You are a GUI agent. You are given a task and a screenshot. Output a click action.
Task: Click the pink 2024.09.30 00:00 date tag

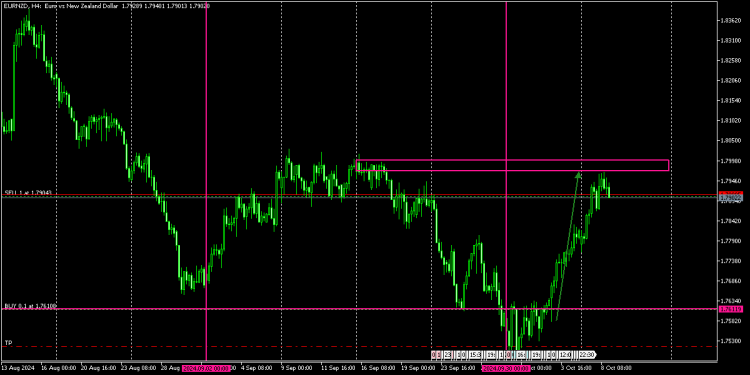(x=506, y=368)
